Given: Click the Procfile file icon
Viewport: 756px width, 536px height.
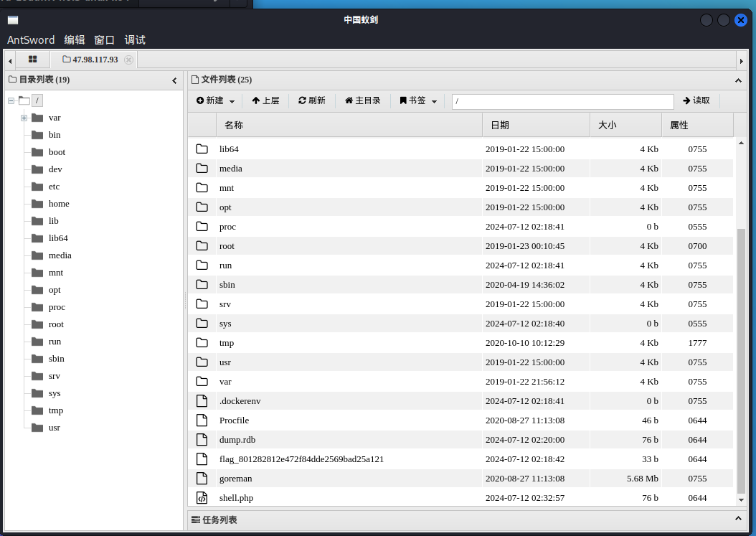Looking at the screenshot, I should (202, 420).
